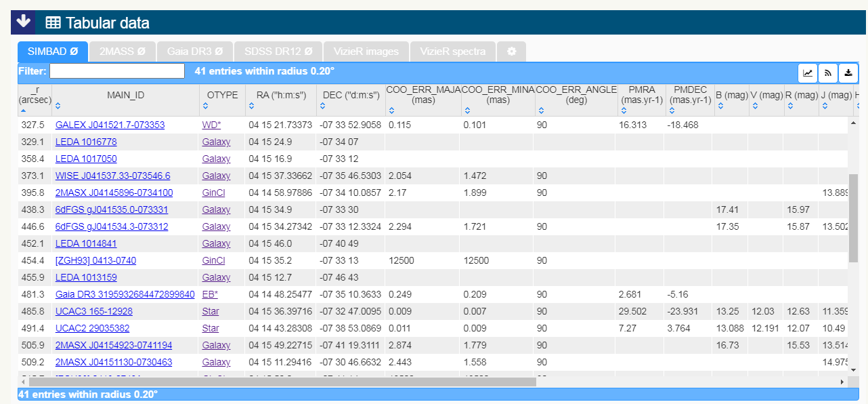Click vertical scrollbar down arrow
Image resolution: width=868 pixels, height=404 pixels.
[x=853, y=369]
